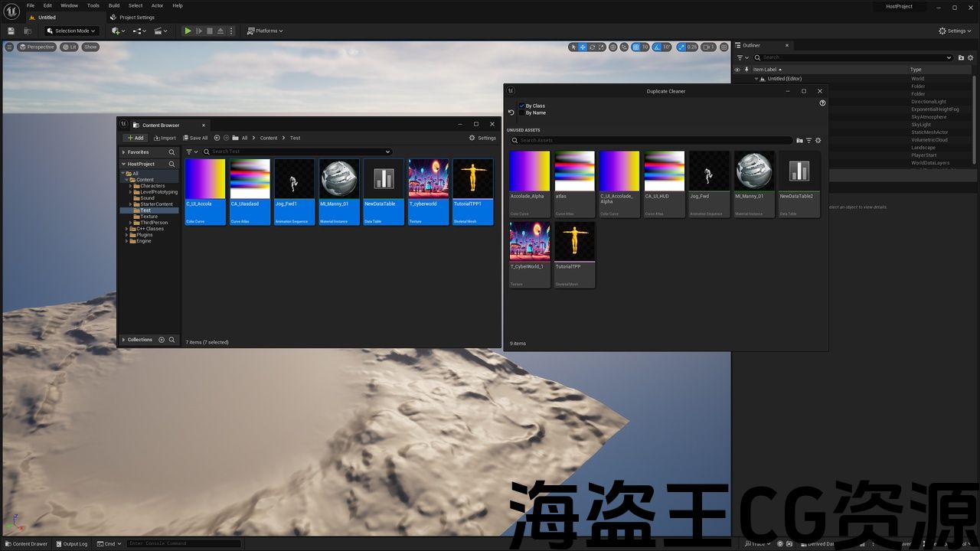Screen dimensions: 980x551
Task: Switch to the Project Settings tab
Action: [x=136, y=17]
